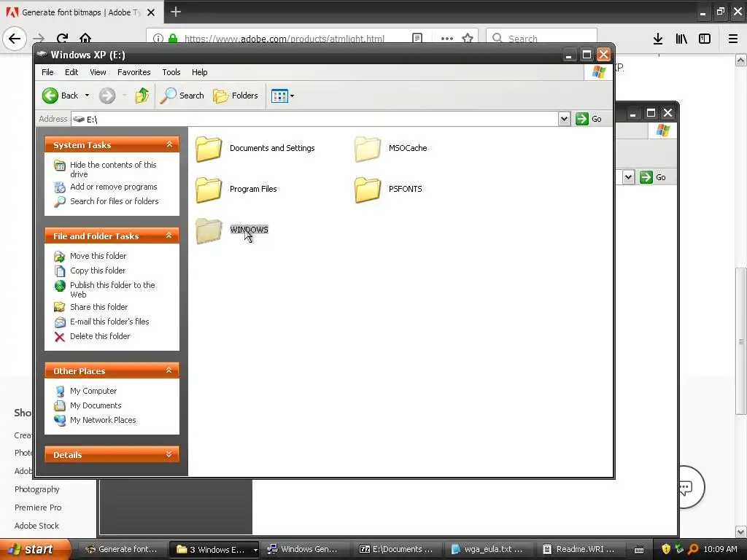The height and width of the screenshot is (560, 747).
Task: Open the Back button history dropdown
Action: pos(88,96)
